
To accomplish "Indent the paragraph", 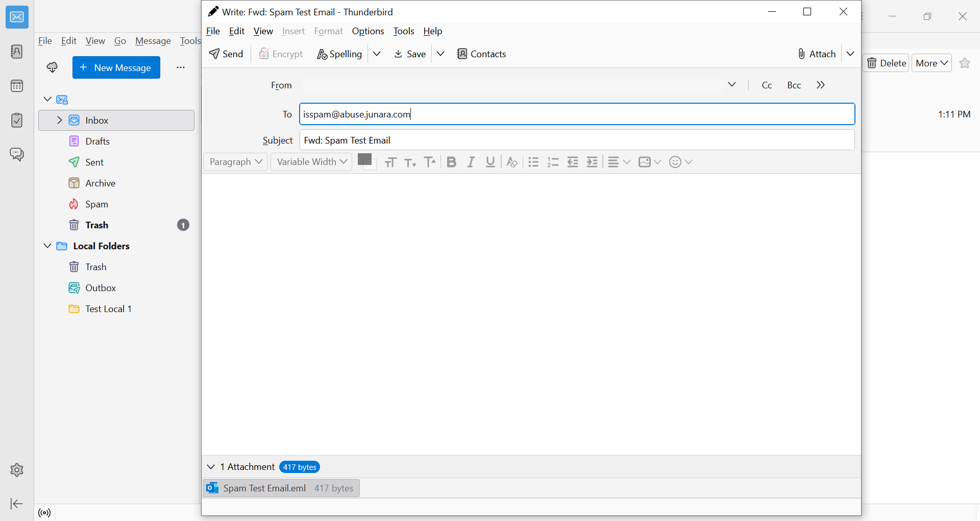I will tap(592, 162).
